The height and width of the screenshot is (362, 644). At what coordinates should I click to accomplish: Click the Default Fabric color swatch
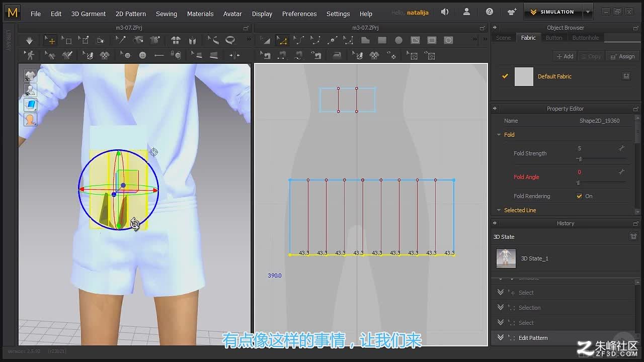click(x=524, y=76)
